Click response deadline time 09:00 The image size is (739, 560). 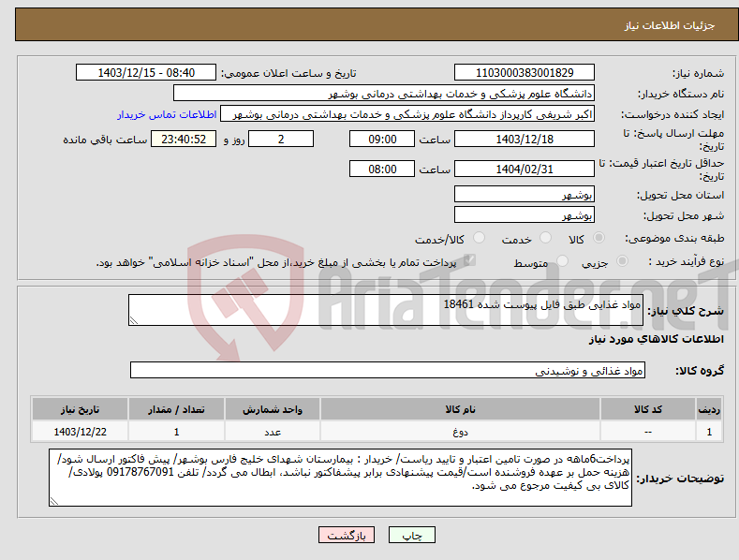(382, 139)
